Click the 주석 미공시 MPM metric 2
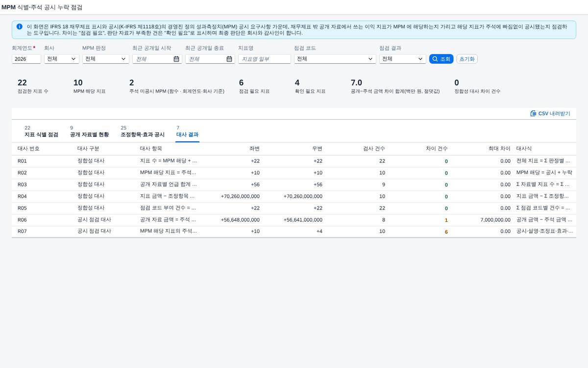 point(177,86)
